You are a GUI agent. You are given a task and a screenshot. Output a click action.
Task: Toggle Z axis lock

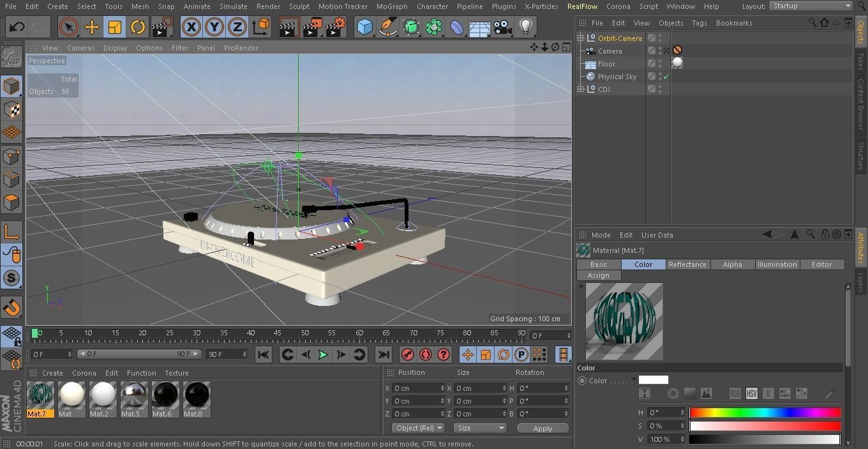click(x=237, y=27)
